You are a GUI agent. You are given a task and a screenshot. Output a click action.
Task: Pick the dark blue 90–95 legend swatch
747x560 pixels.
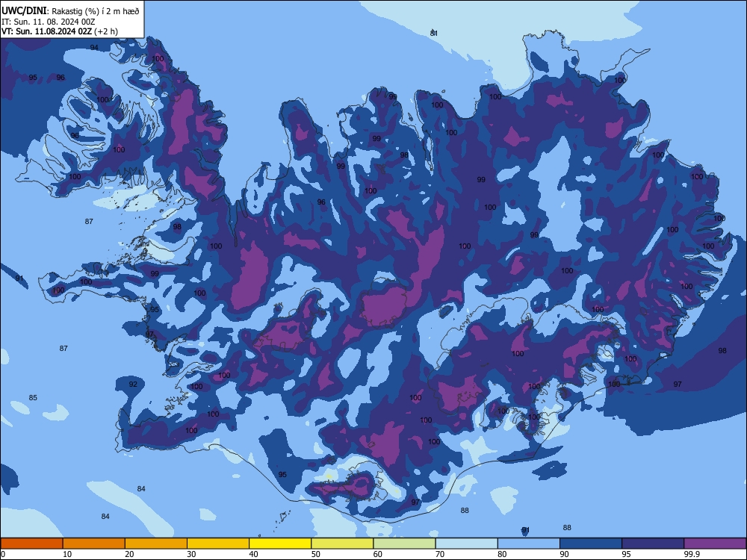click(591, 544)
